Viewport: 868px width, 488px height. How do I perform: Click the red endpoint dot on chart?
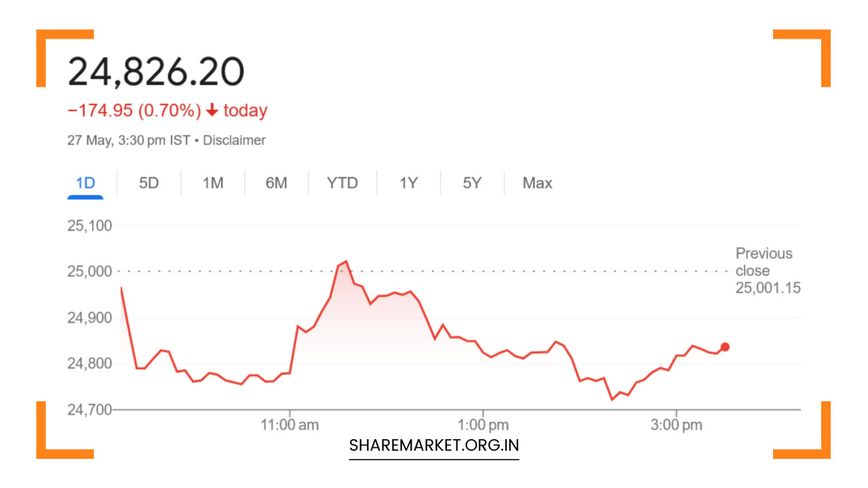[x=725, y=347]
